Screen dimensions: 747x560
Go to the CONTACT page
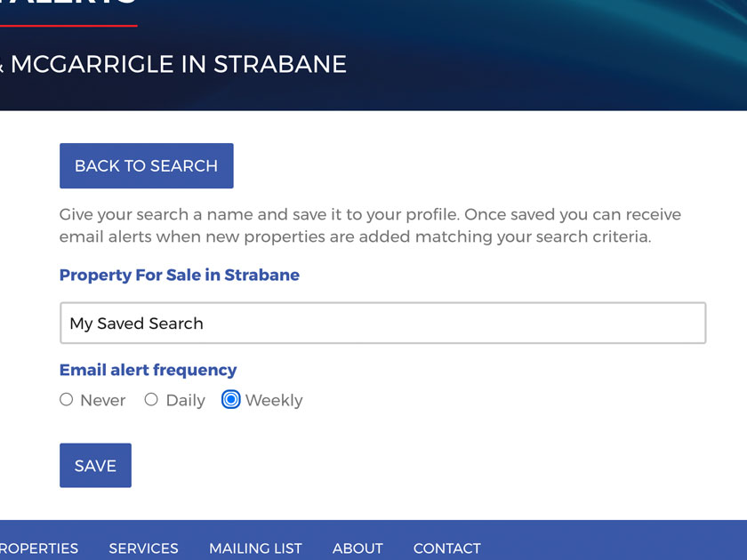(446, 548)
